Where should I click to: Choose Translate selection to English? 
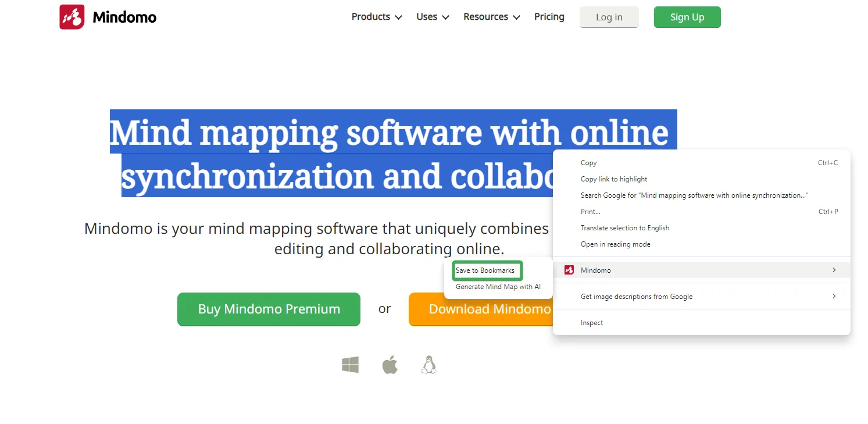(x=702, y=228)
